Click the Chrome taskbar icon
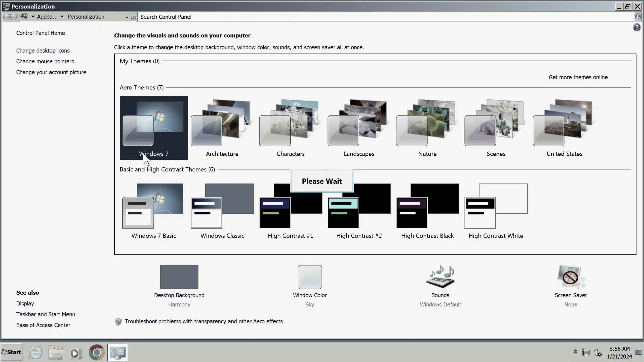The height and width of the screenshot is (362, 644). click(x=97, y=352)
